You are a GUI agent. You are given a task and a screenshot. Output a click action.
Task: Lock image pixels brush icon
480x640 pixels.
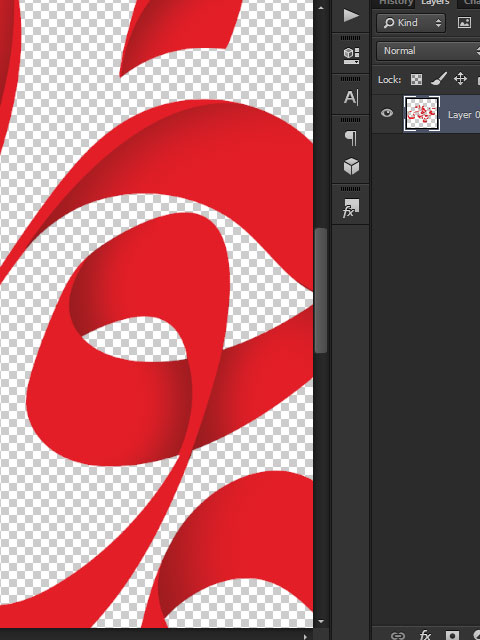[438, 79]
